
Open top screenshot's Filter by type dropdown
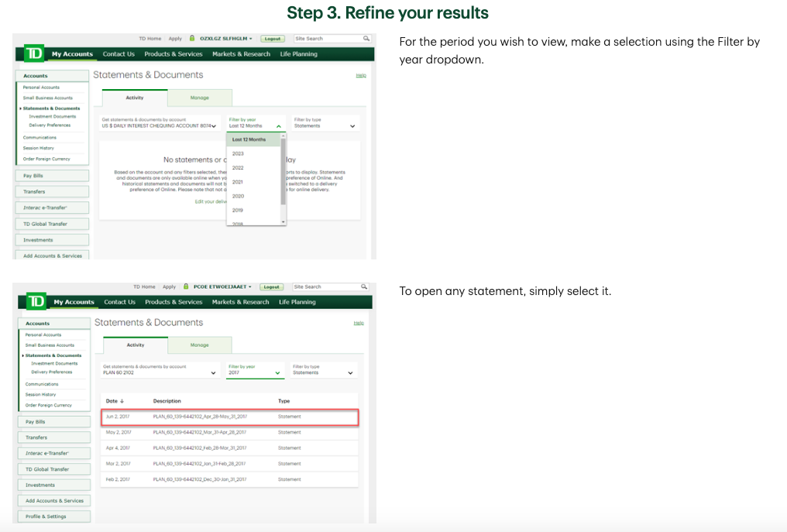point(325,123)
